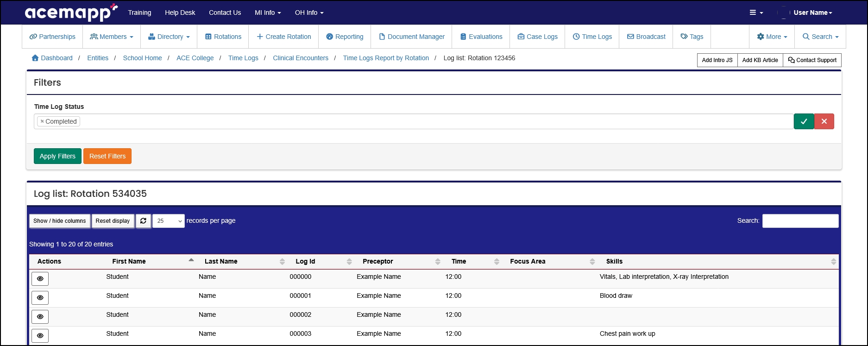The height and width of the screenshot is (346, 868).
Task: Sort by Log Id column arrows
Action: coord(349,262)
